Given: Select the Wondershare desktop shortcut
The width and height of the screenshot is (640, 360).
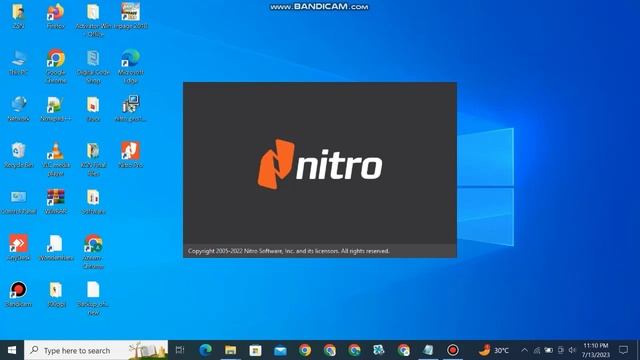Looking at the screenshot, I should point(56,248).
